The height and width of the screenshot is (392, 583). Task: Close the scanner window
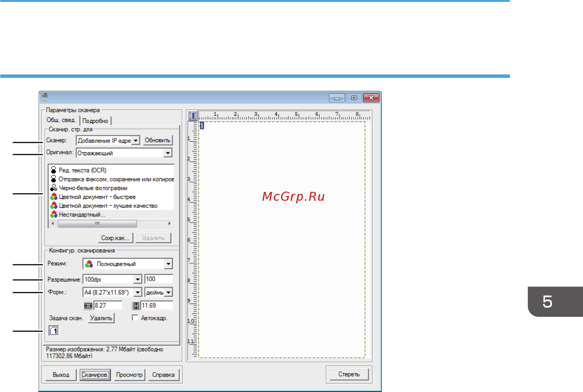371,98
